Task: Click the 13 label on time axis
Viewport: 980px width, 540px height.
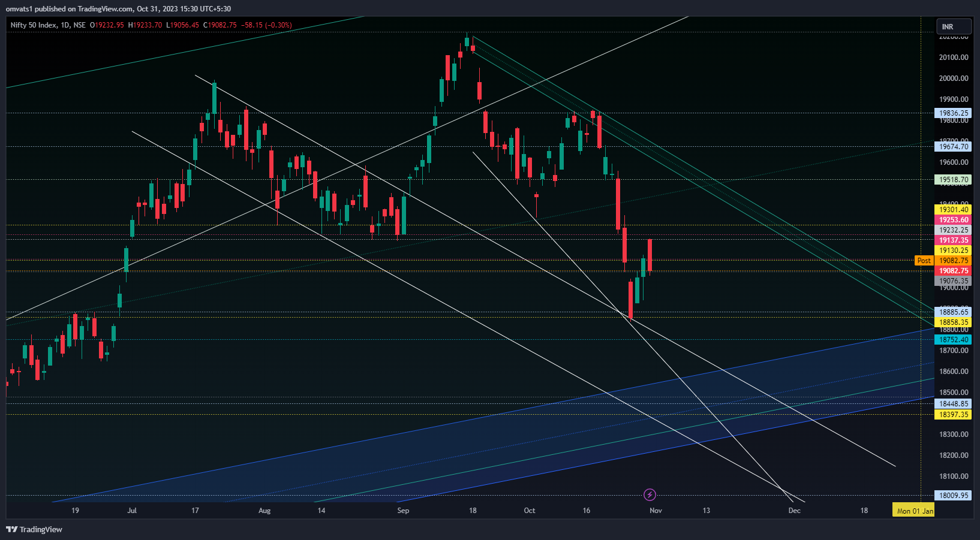Action: click(707, 511)
